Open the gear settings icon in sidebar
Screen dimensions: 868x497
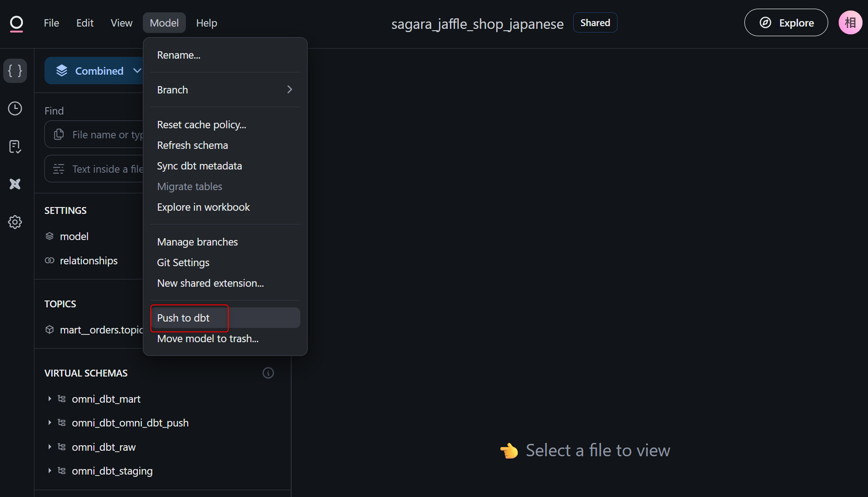pos(15,222)
